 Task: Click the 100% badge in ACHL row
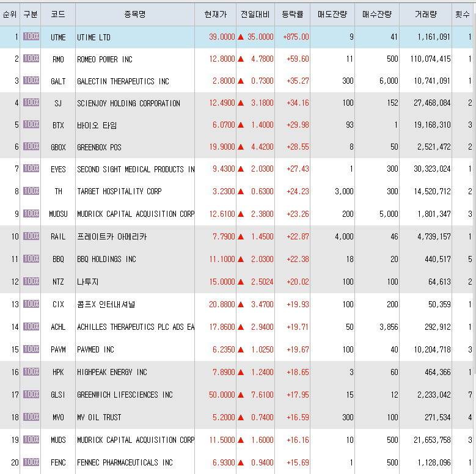click(x=31, y=327)
